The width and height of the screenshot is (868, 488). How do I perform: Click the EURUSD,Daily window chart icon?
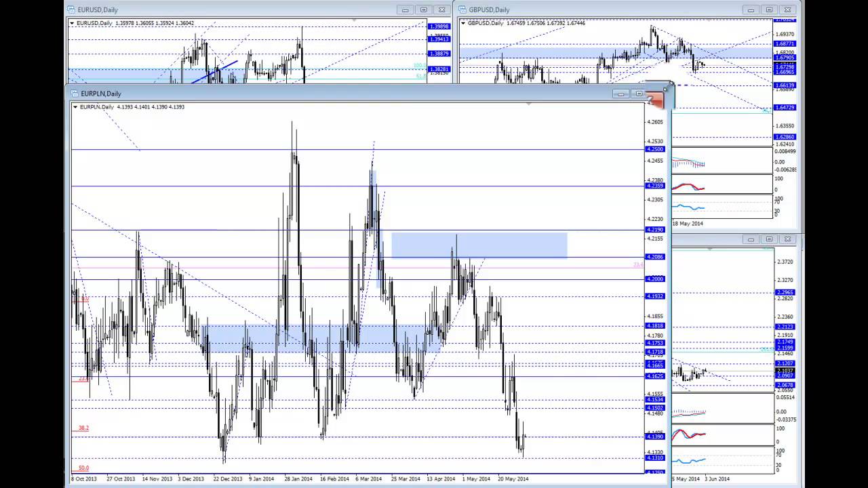coord(72,9)
